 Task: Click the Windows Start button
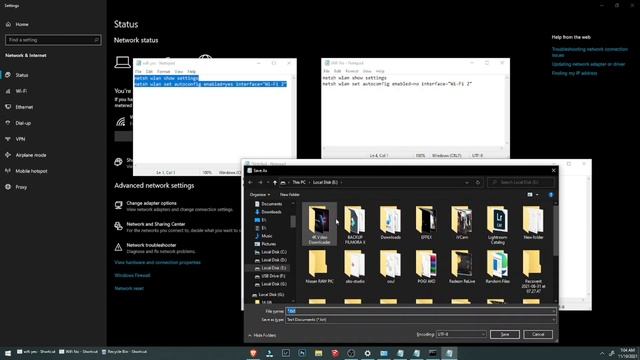8,353
